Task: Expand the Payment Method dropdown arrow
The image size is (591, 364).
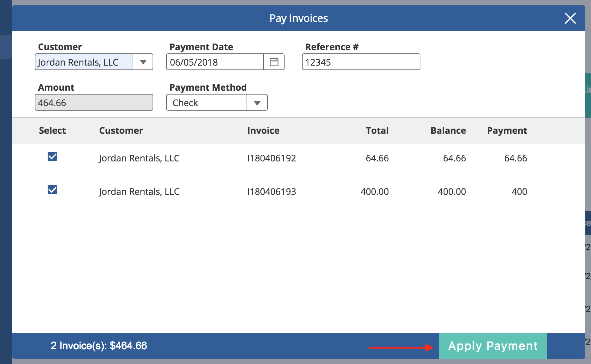Action: pos(257,103)
